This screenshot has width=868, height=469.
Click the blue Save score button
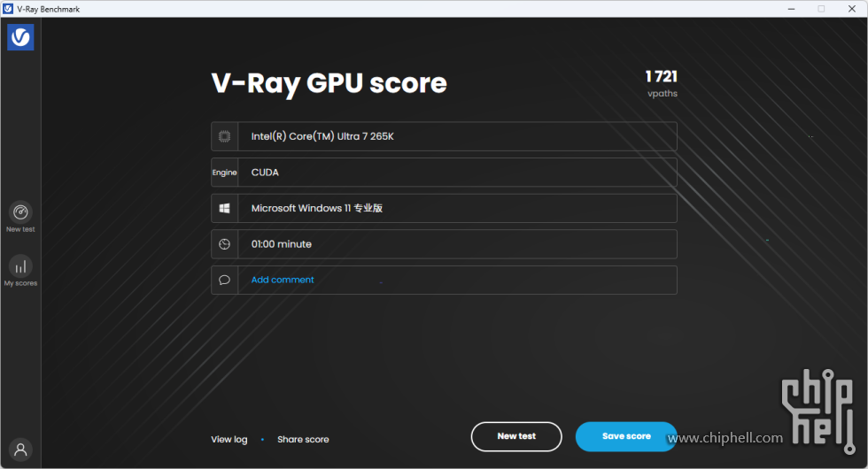point(626,436)
